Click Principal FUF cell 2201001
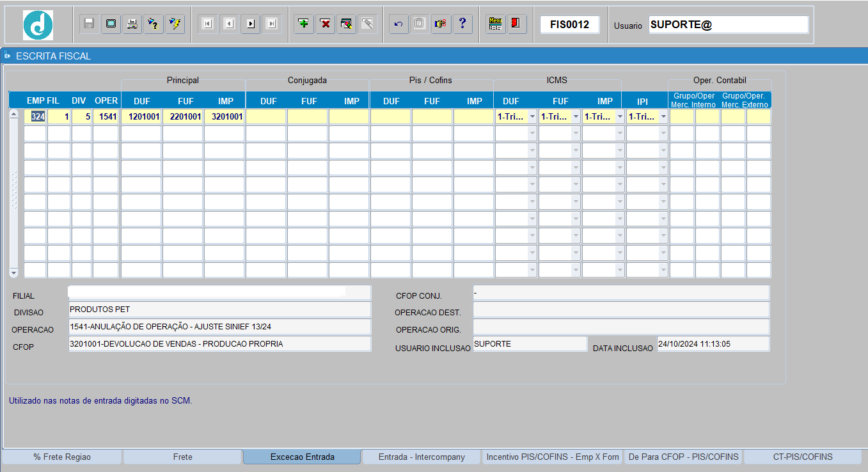 [x=182, y=117]
